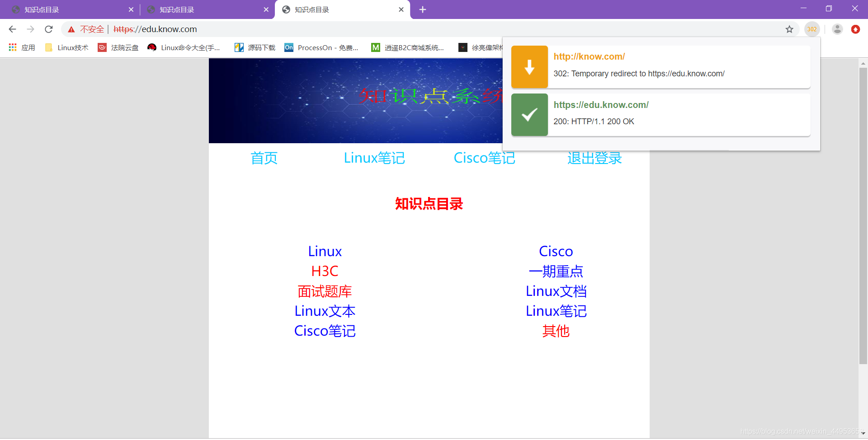
Task: Reload the current page
Action: (x=48, y=29)
